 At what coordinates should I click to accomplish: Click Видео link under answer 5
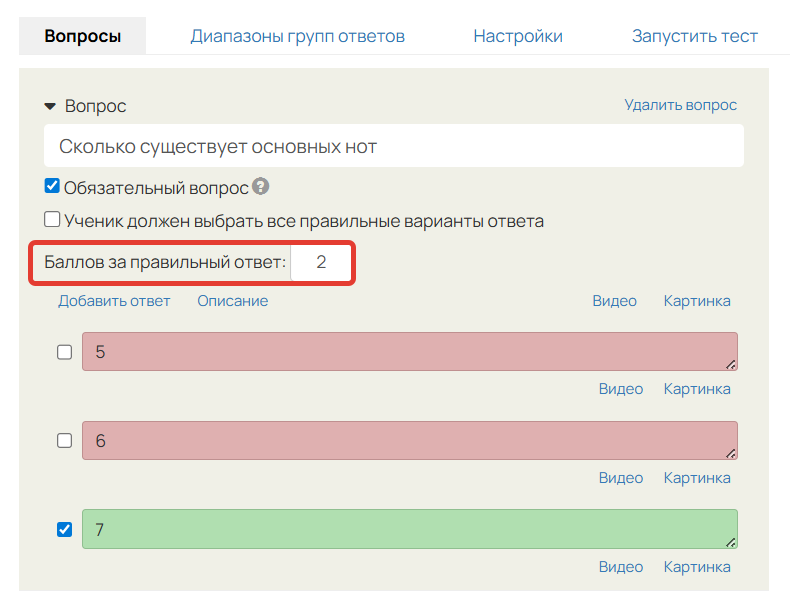[x=621, y=389]
